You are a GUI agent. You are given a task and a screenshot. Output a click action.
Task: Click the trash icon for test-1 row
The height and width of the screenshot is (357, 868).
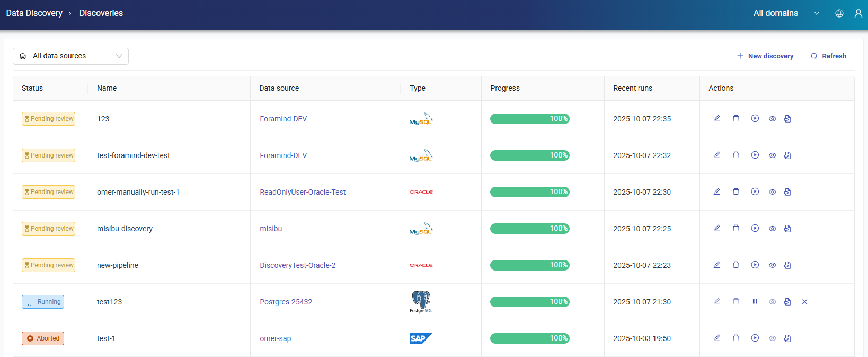736,338
